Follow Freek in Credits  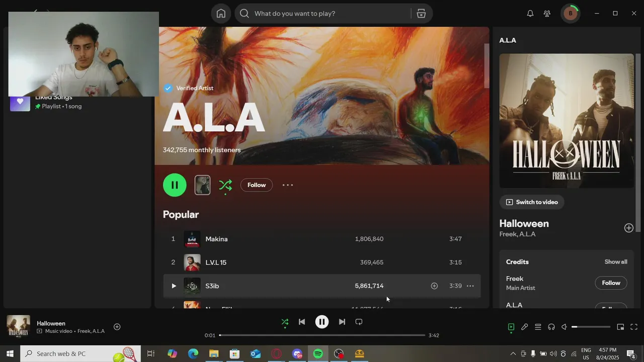coord(611,283)
